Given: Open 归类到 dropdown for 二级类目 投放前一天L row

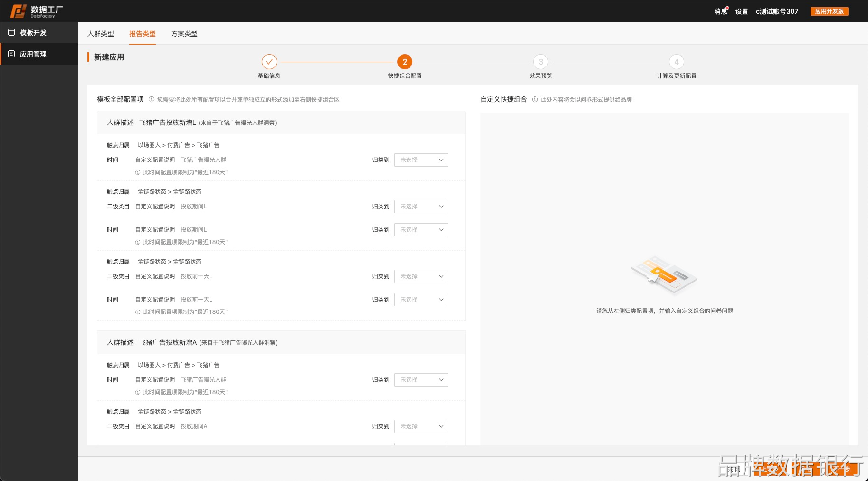Looking at the screenshot, I should tap(421, 276).
